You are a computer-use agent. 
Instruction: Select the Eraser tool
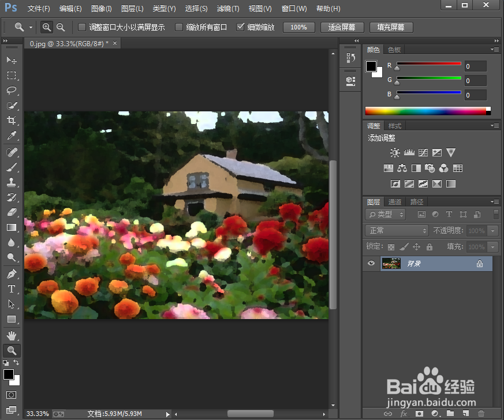[x=12, y=212]
